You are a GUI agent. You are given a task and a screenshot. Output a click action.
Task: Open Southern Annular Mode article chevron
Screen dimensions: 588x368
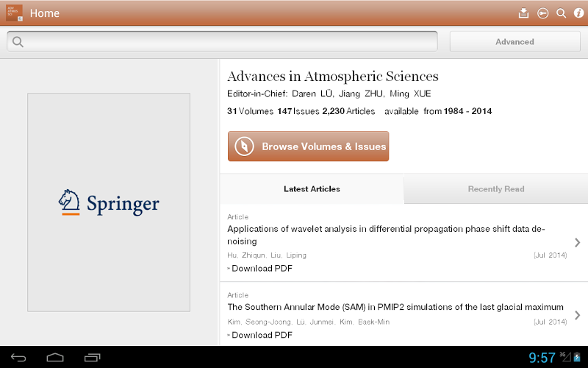tap(578, 315)
